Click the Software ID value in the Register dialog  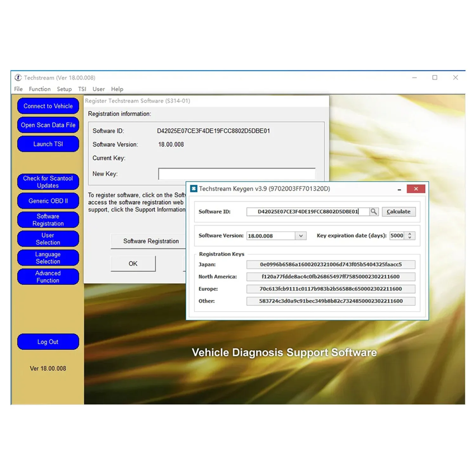pos(214,131)
